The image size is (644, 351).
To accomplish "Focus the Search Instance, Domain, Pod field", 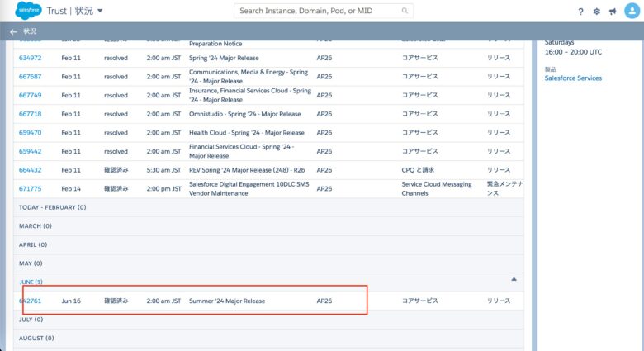I will tap(324, 11).
